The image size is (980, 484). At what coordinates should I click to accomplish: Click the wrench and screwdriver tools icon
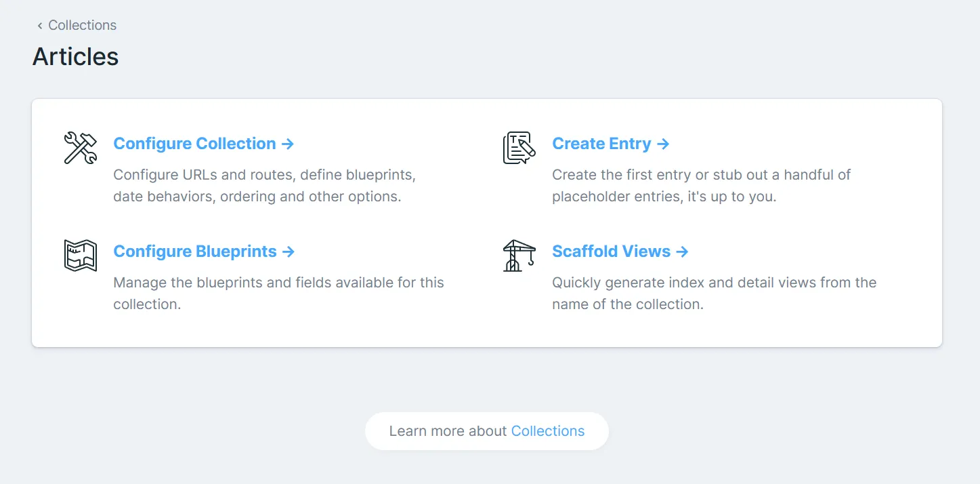pyautogui.click(x=80, y=148)
